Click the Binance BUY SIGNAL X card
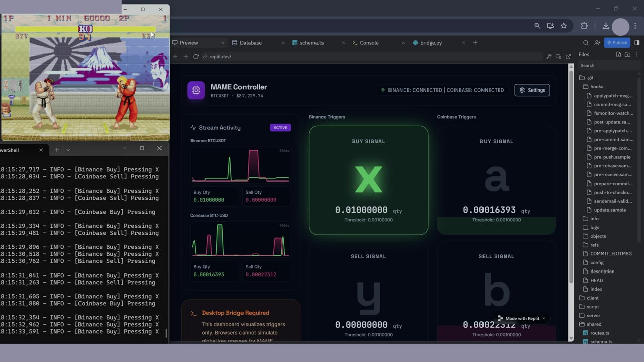The image size is (644, 362). coord(369,180)
